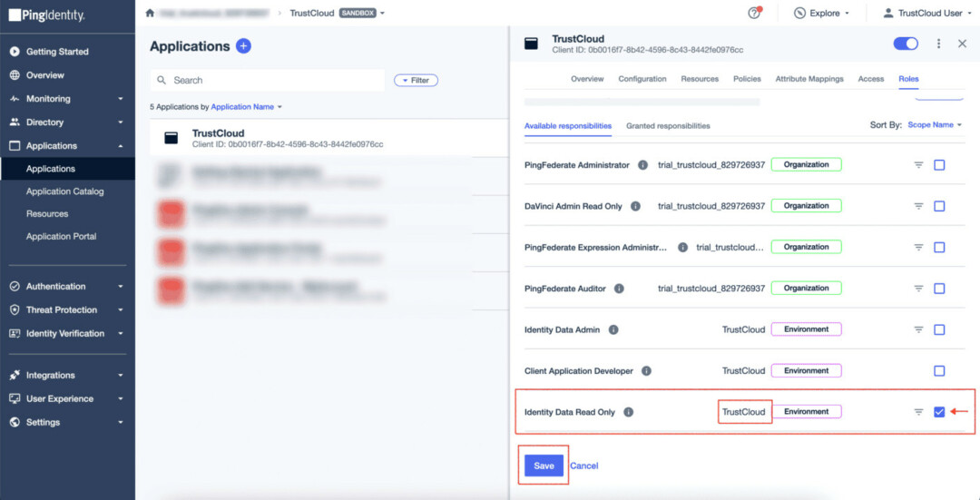Open Application Catalog in sidebar
The height and width of the screenshot is (500, 980).
click(67, 191)
